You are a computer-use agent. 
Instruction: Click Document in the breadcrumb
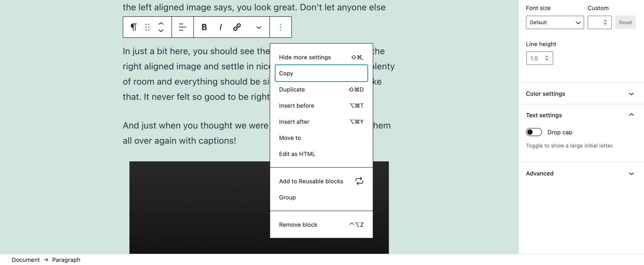[26, 260]
